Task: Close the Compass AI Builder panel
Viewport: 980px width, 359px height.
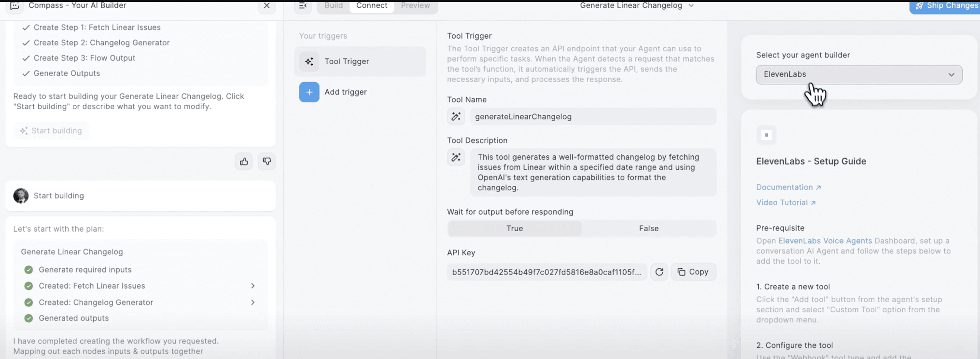Action: click(266, 6)
